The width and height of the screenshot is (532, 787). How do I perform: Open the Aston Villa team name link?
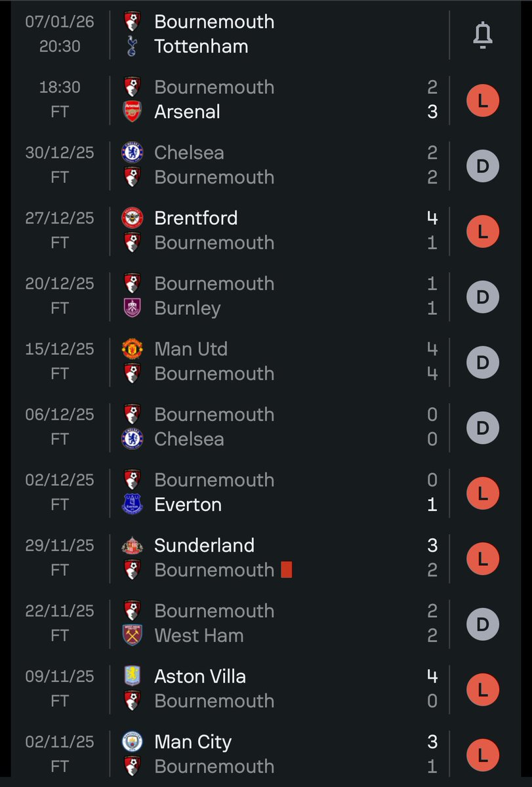200,676
